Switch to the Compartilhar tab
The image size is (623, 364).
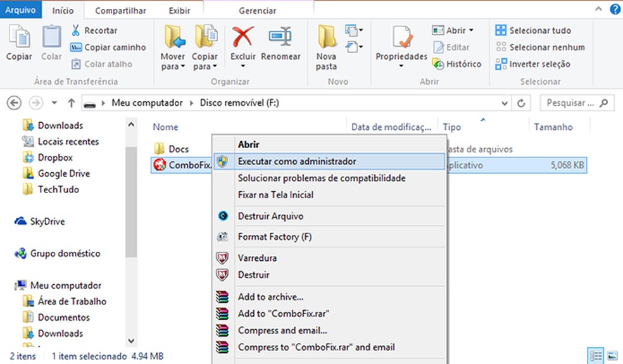coord(120,10)
